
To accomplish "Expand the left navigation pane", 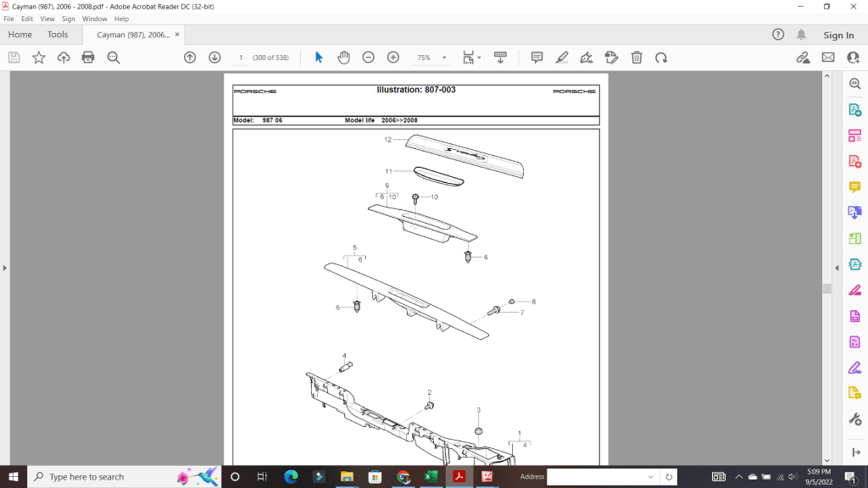I will pyautogui.click(x=4, y=268).
